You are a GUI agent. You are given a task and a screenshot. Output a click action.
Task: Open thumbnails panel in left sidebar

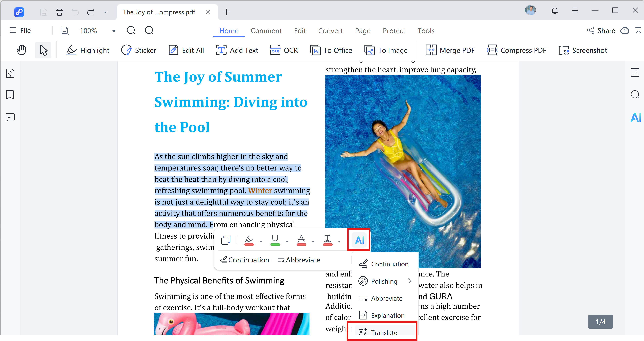10,73
